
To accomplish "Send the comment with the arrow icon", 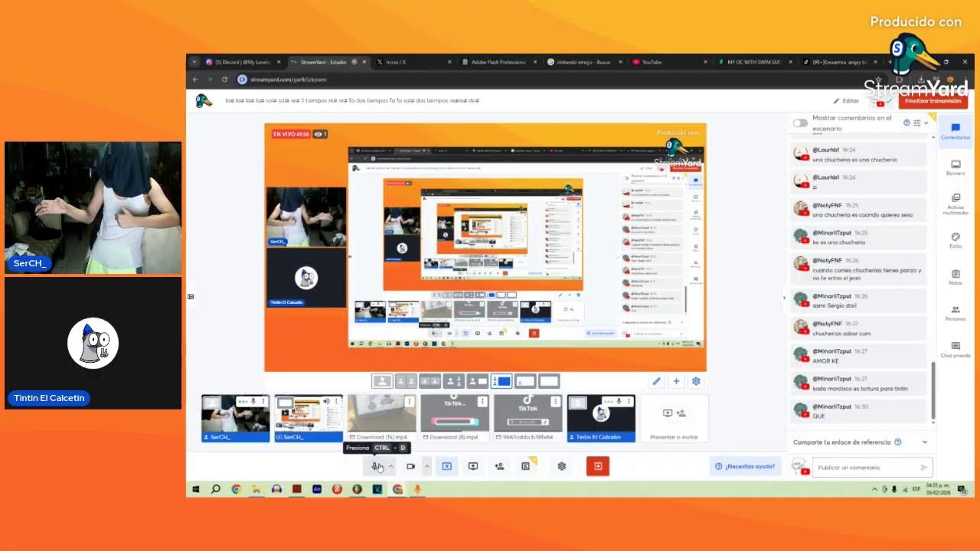I will [x=924, y=468].
